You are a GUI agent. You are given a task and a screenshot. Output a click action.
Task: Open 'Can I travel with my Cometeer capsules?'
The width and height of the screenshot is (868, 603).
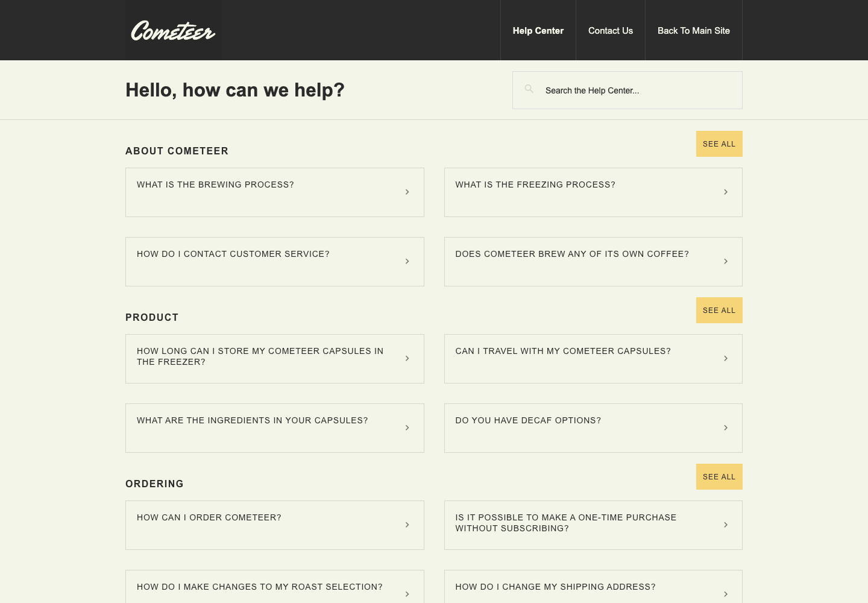pyautogui.click(x=593, y=359)
